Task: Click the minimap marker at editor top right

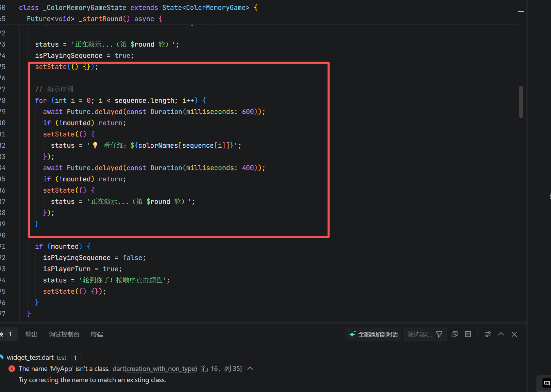Action: pyautogui.click(x=521, y=11)
